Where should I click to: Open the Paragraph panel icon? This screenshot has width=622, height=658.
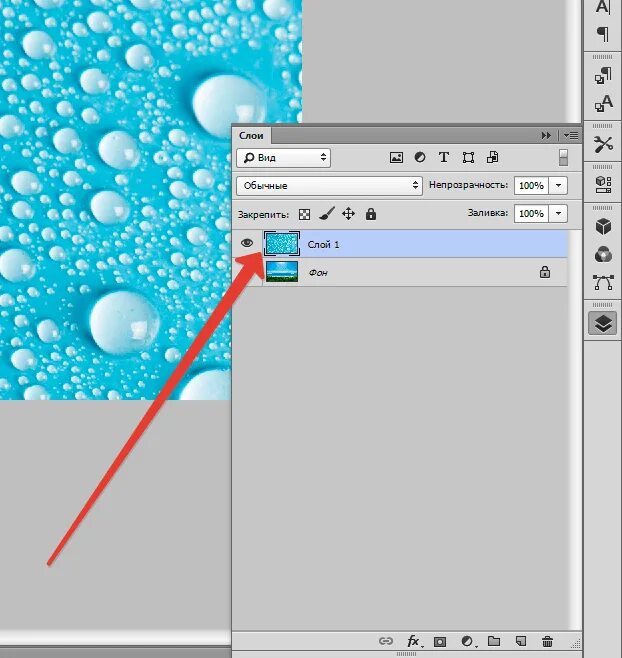pyautogui.click(x=603, y=34)
